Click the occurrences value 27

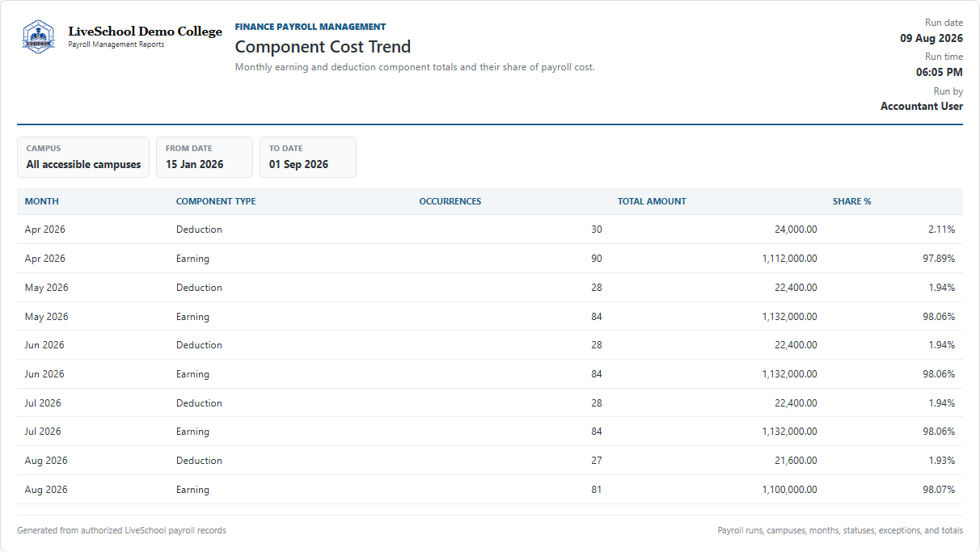(x=597, y=461)
